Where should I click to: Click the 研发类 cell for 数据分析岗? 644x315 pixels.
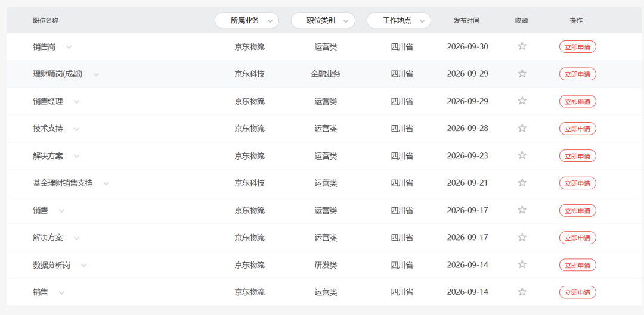(326, 265)
